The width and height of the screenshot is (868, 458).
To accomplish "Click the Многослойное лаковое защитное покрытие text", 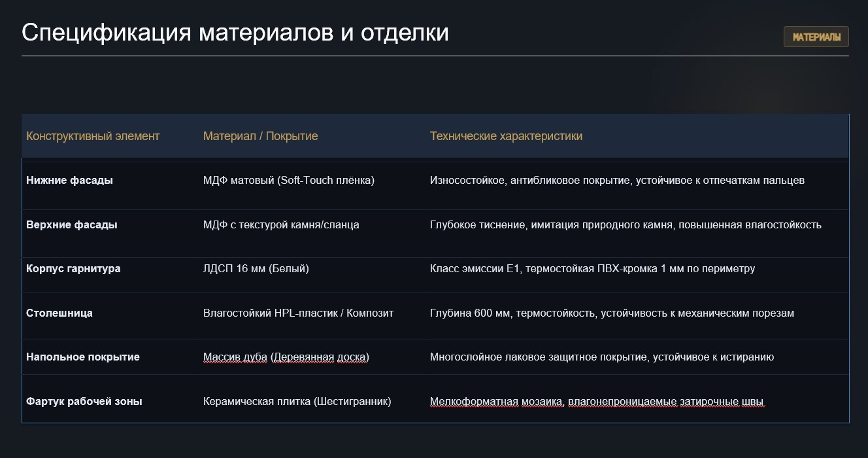I will point(602,357).
